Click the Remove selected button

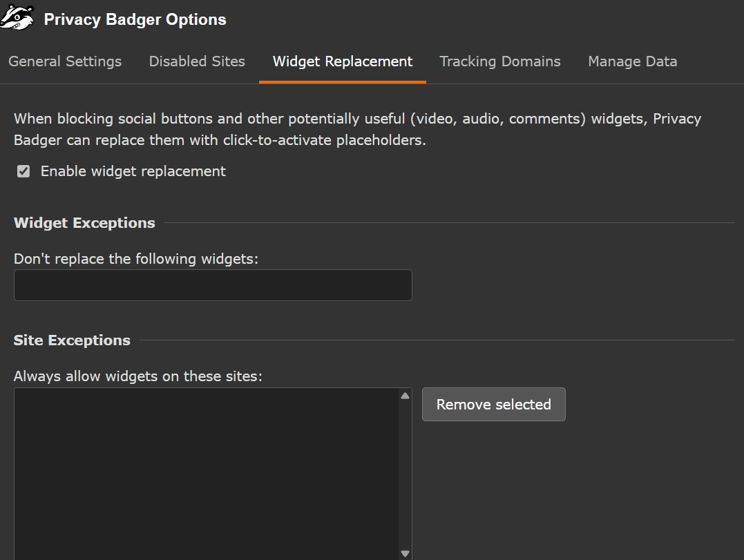click(x=493, y=404)
